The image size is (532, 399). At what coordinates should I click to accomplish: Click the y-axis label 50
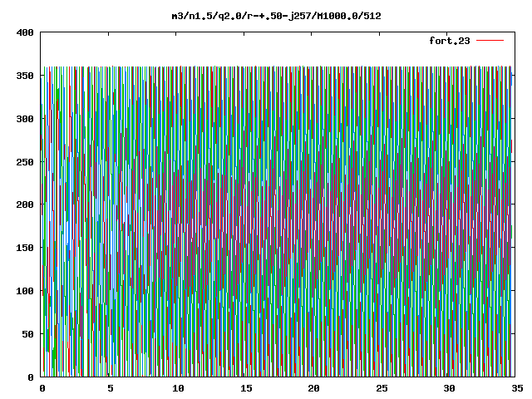click(27, 334)
